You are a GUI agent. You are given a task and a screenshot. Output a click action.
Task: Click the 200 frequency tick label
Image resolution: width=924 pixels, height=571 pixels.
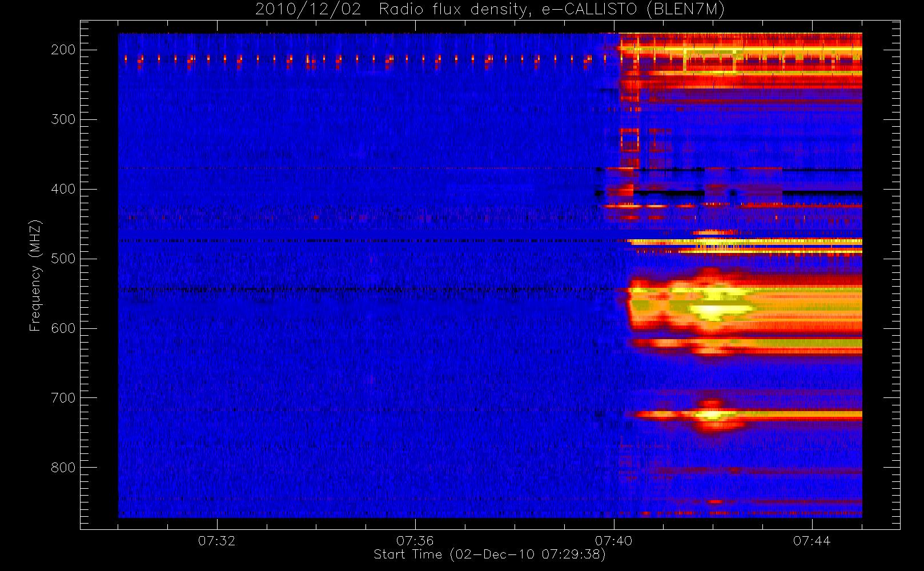click(63, 50)
